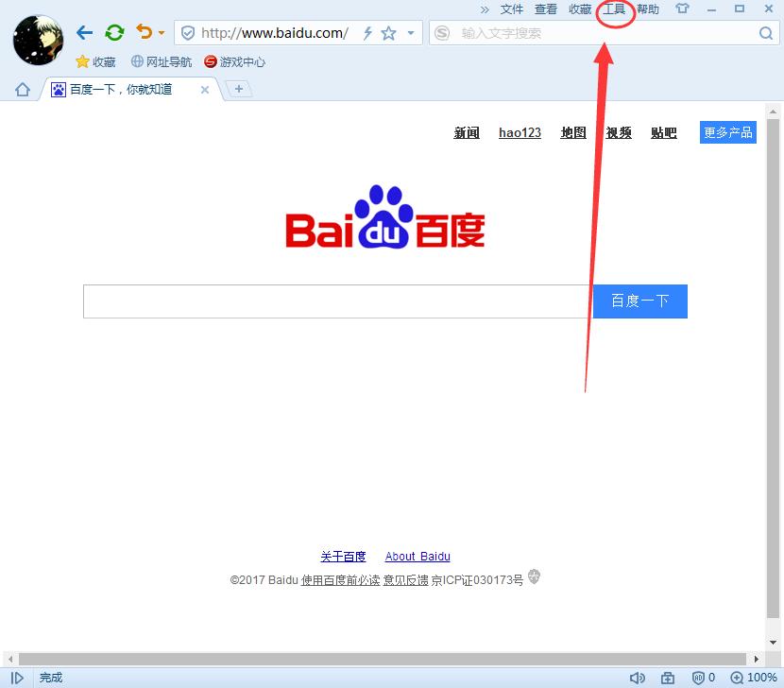Mute page sound via speaker icon
The height and width of the screenshot is (688, 784).
[x=637, y=678]
